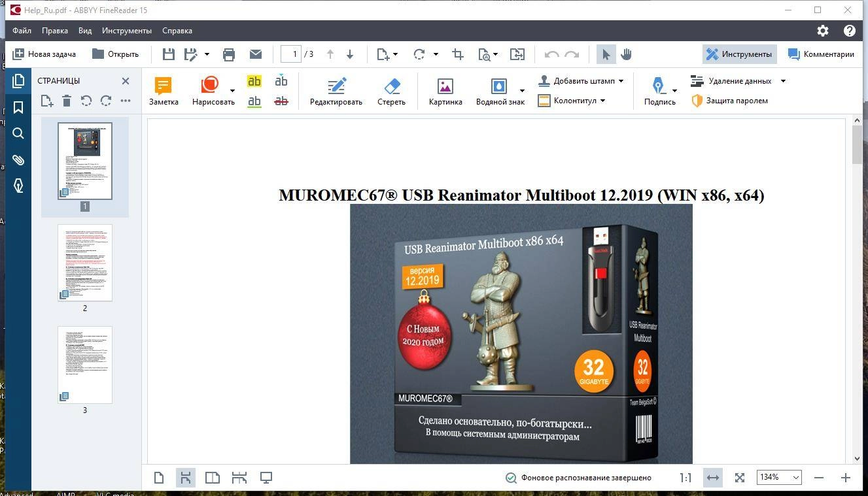Image resolution: width=868 pixels, height=496 pixels.
Task: Show the Pages panel in sidebar
Action: (x=18, y=81)
